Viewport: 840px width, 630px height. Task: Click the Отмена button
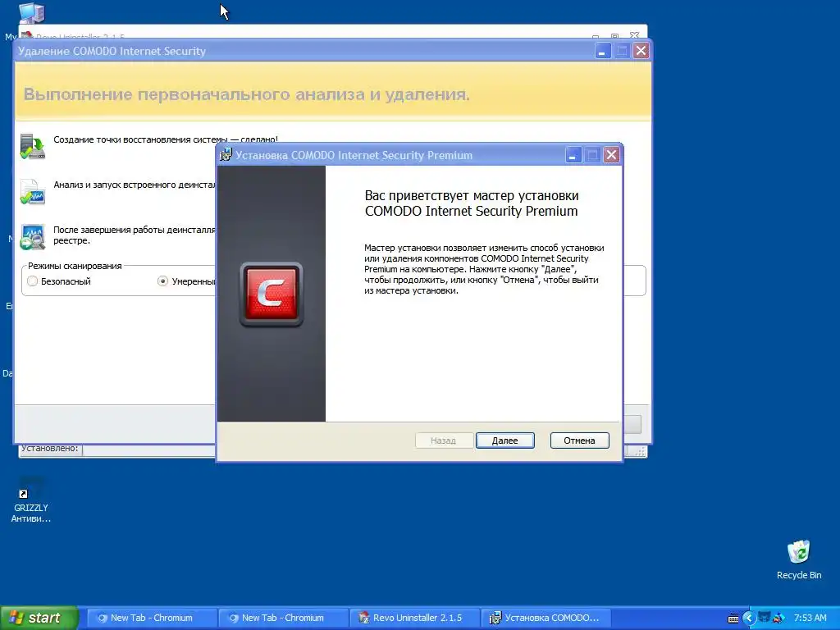click(x=579, y=441)
